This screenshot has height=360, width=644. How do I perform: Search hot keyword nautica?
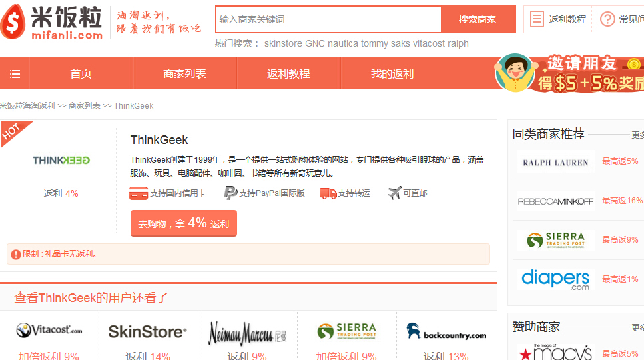pyautogui.click(x=343, y=43)
